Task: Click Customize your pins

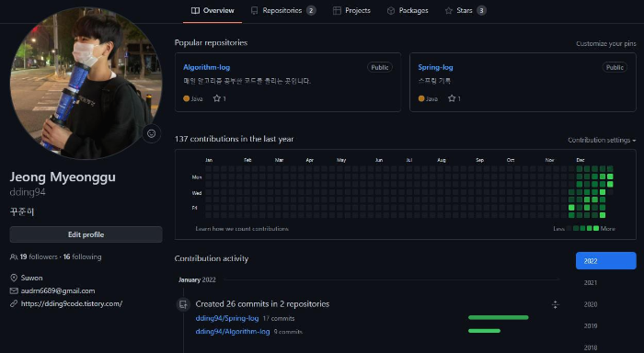Action: point(605,43)
